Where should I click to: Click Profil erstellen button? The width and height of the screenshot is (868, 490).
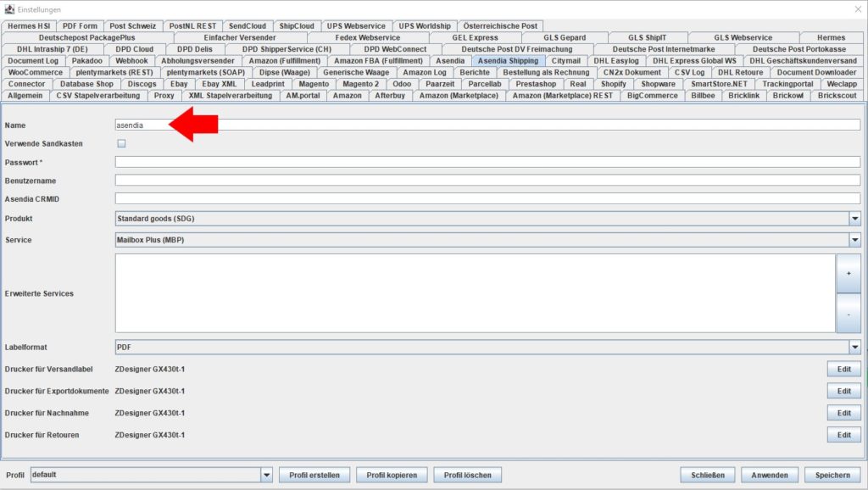tap(314, 475)
